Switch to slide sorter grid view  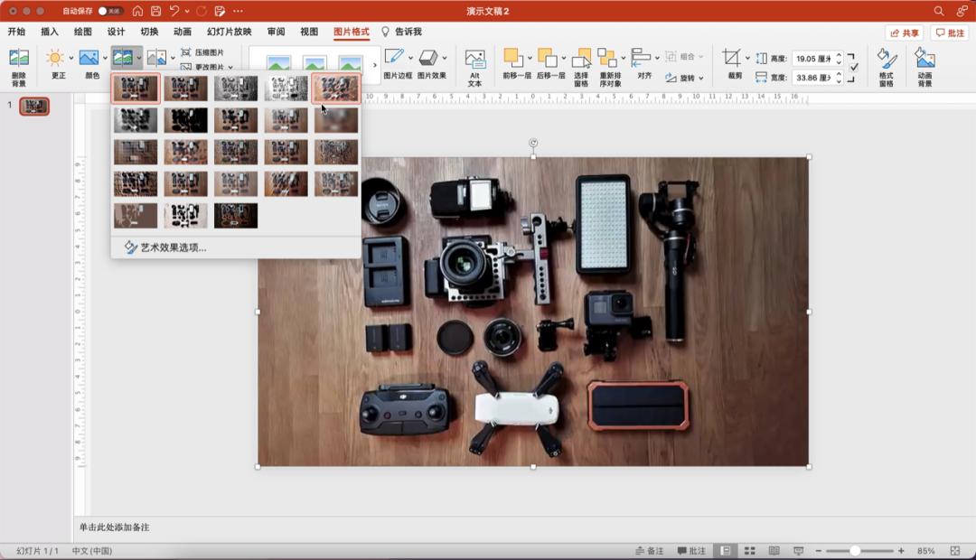point(749,551)
